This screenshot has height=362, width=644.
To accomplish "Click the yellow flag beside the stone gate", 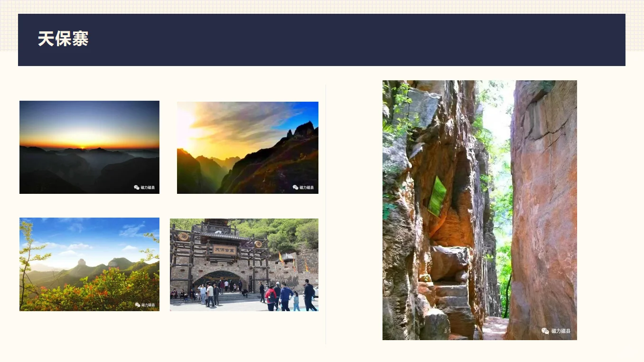I will click(x=280, y=258).
